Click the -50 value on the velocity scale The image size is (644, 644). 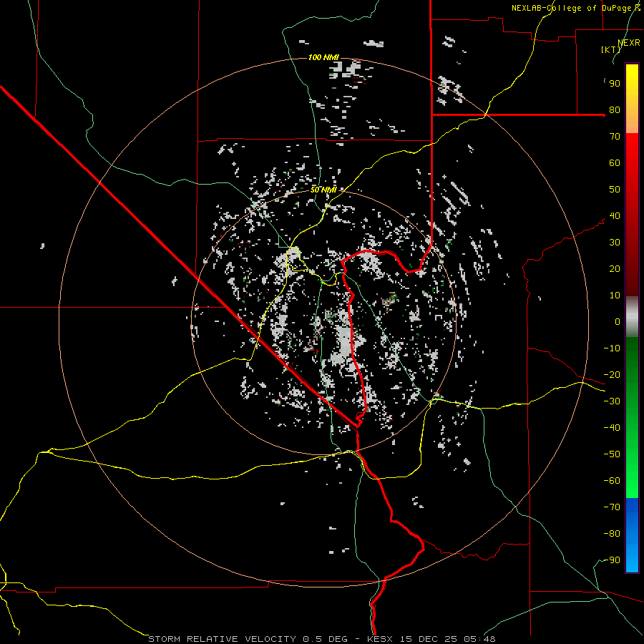(612, 454)
